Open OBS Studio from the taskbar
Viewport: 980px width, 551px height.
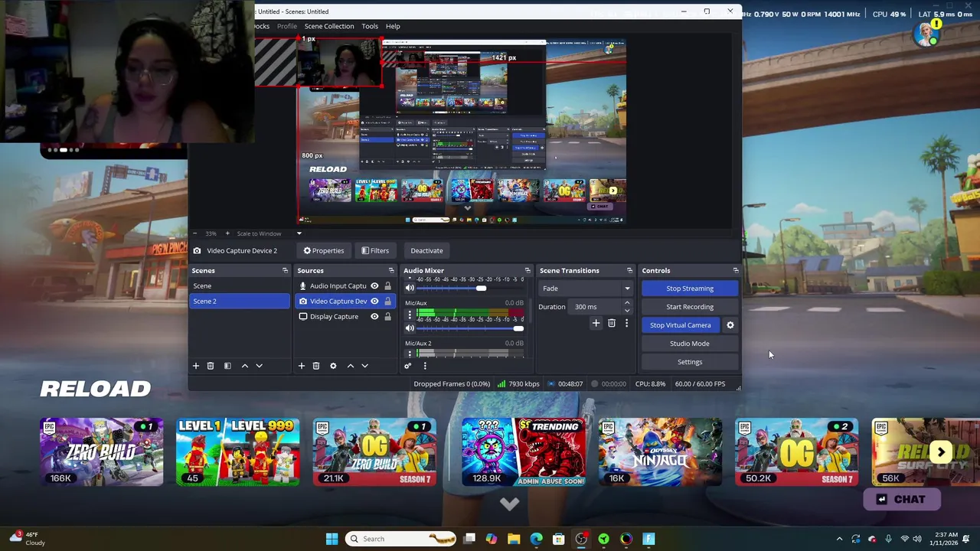581,539
